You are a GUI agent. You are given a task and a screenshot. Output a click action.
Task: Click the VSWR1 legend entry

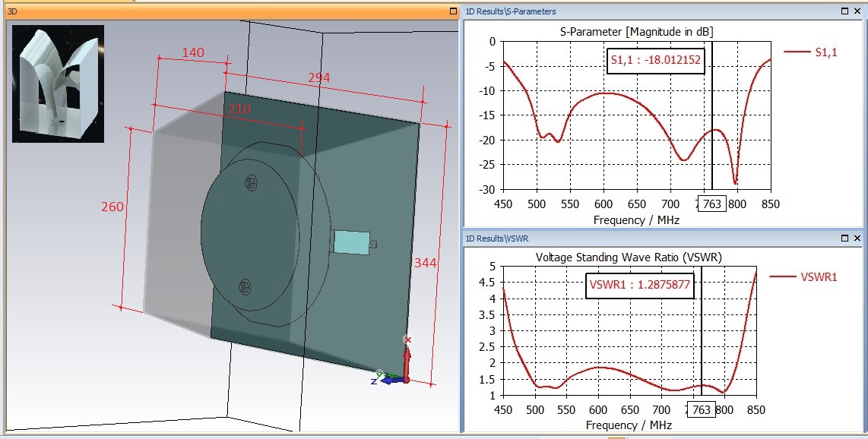pos(804,277)
